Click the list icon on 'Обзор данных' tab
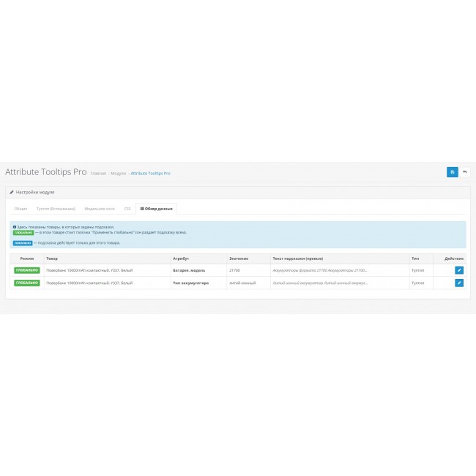 pyautogui.click(x=142, y=209)
